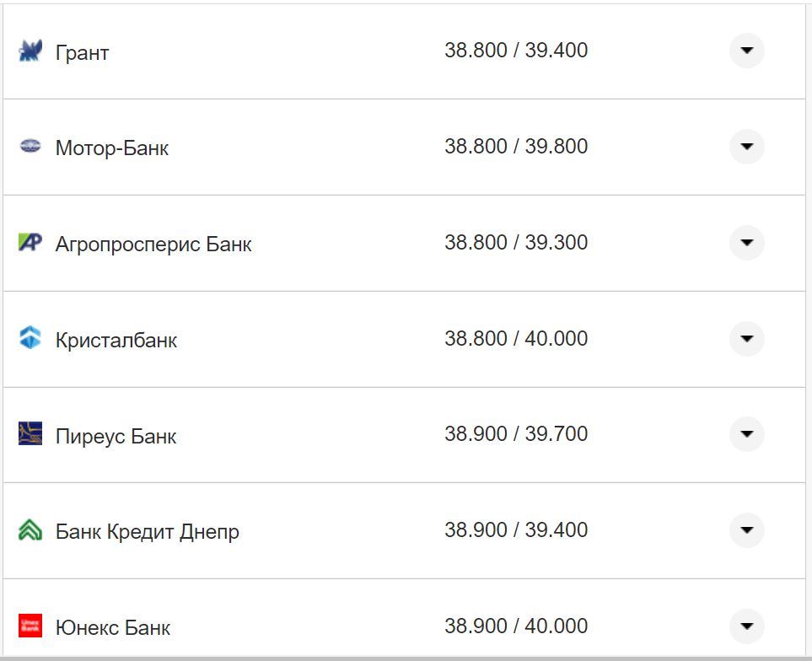Click the Банк Кредит Днепр name
Screen dimensions: 812x661
pos(148,532)
